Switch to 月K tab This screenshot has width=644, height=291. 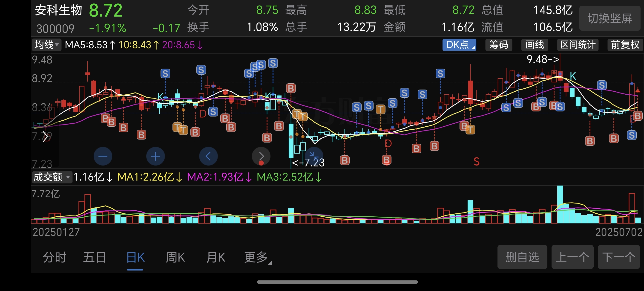pyautogui.click(x=216, y=257)
